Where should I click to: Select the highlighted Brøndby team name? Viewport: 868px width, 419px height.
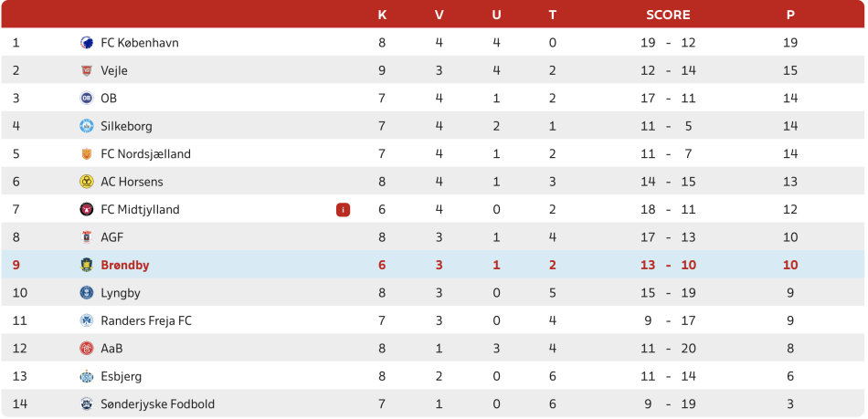coord(124,266)
